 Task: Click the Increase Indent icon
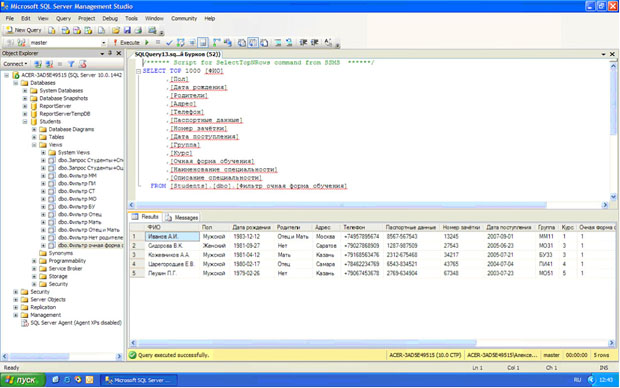[x=315, y=42]
